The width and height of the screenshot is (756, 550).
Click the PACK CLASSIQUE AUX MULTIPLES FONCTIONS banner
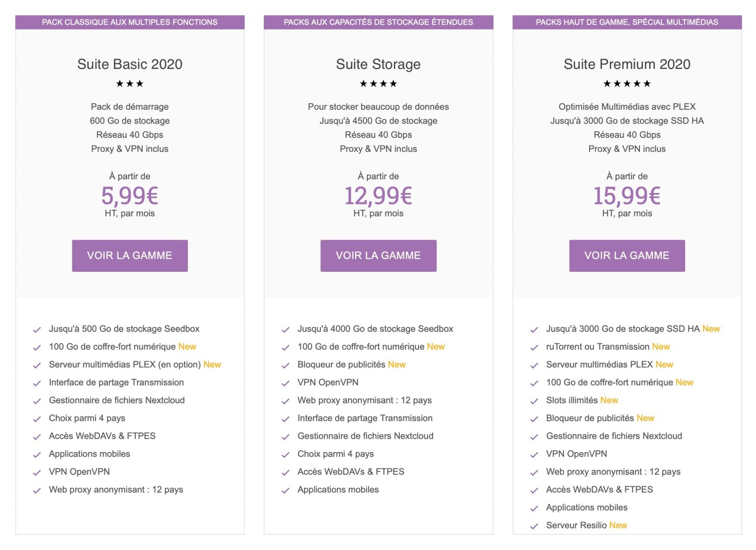click(130, 22)
